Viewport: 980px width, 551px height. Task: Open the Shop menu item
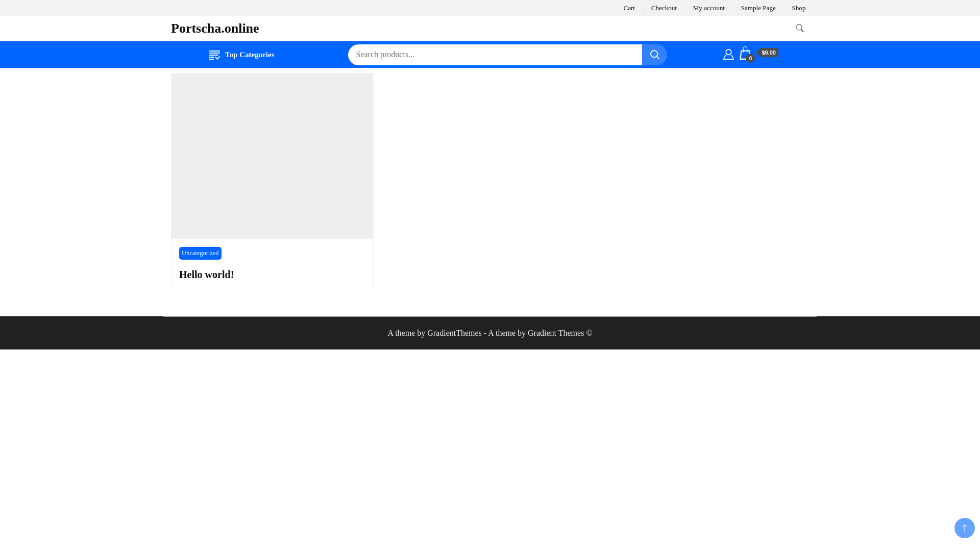point(798,8)
